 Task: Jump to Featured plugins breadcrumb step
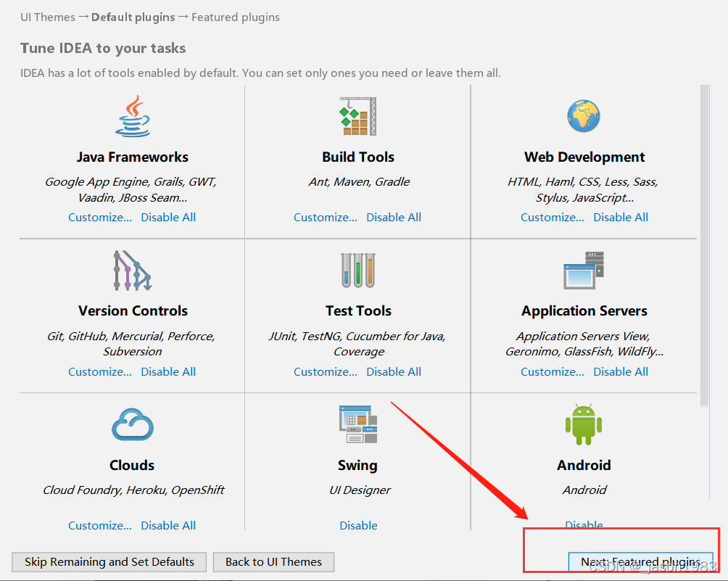236,17
